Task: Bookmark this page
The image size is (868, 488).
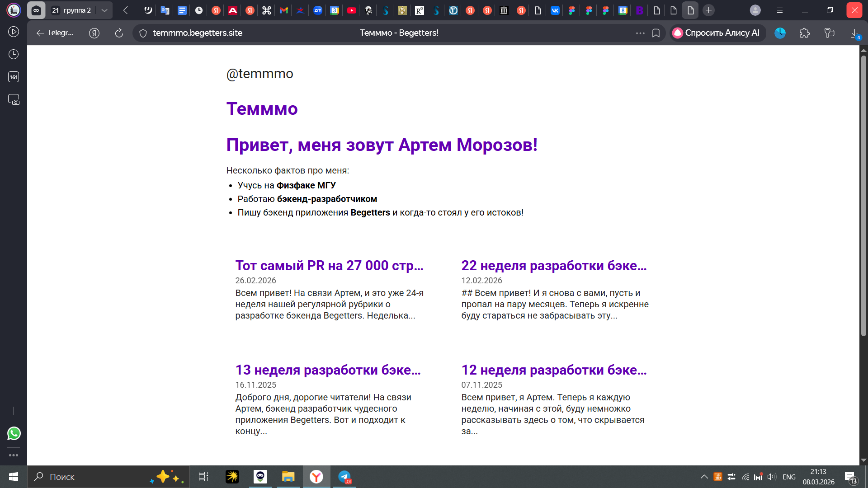Action: click(656, 33)
